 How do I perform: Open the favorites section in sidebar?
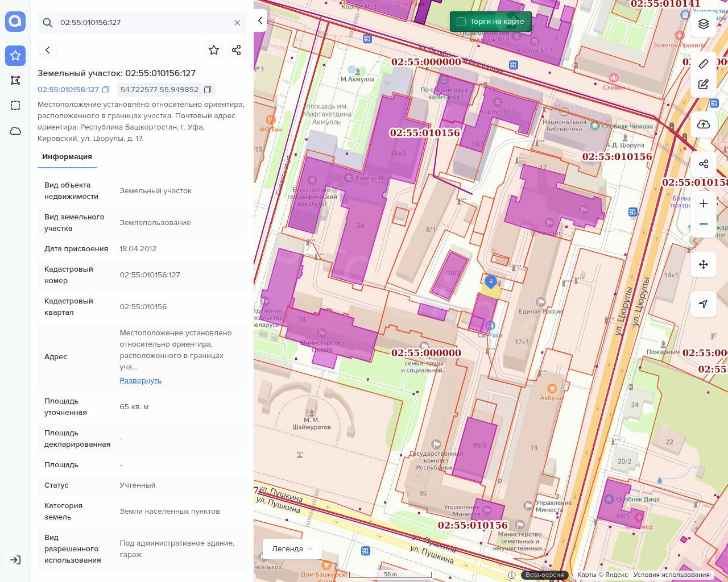(x=15, y=56)
